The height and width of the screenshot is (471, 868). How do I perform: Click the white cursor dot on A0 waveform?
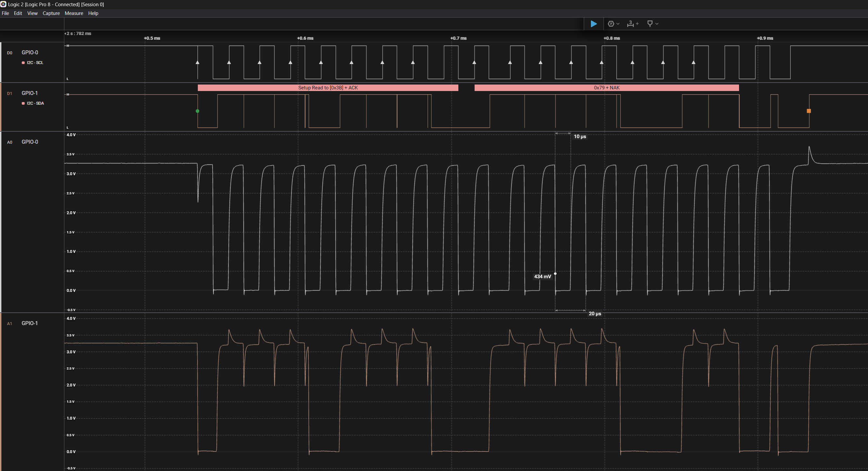coord(555,274)
